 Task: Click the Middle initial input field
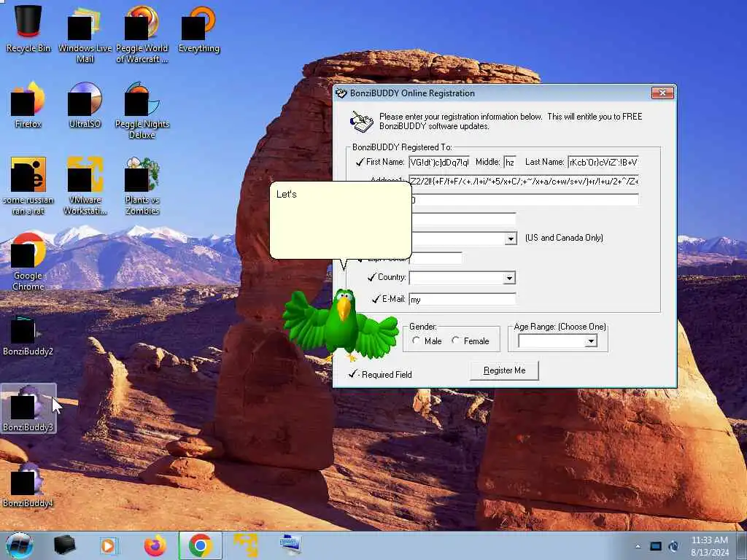pos(510,163)
